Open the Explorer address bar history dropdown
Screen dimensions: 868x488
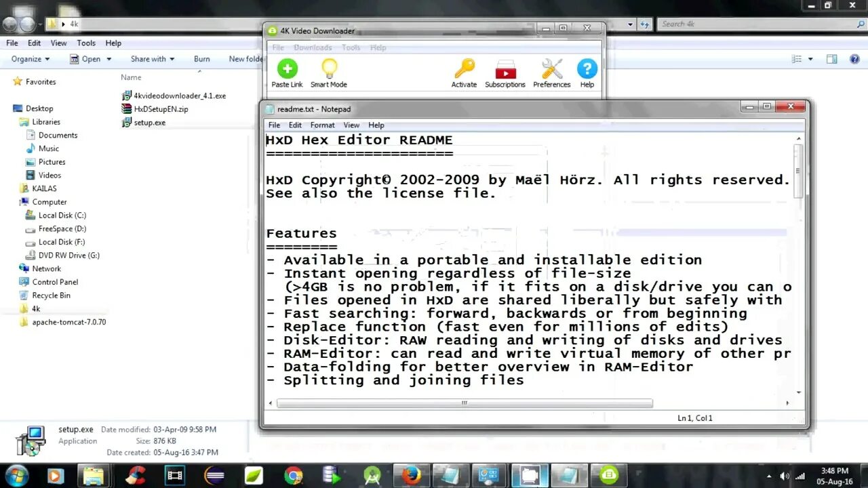coord(630,24)
